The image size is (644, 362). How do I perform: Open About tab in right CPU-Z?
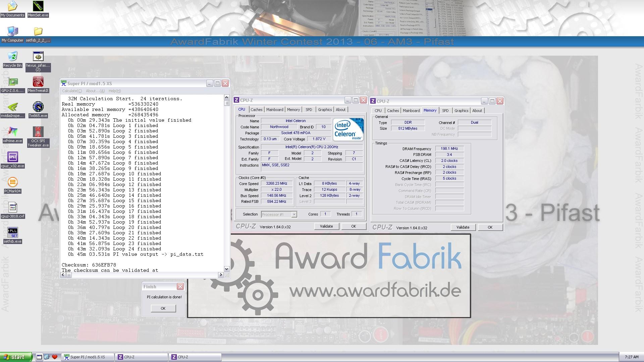[477, 111]
